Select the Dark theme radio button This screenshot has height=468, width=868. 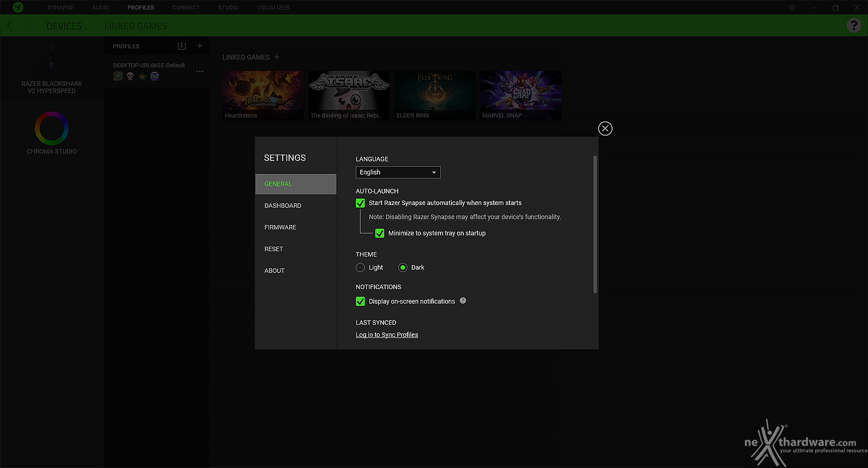click(403, 267)
